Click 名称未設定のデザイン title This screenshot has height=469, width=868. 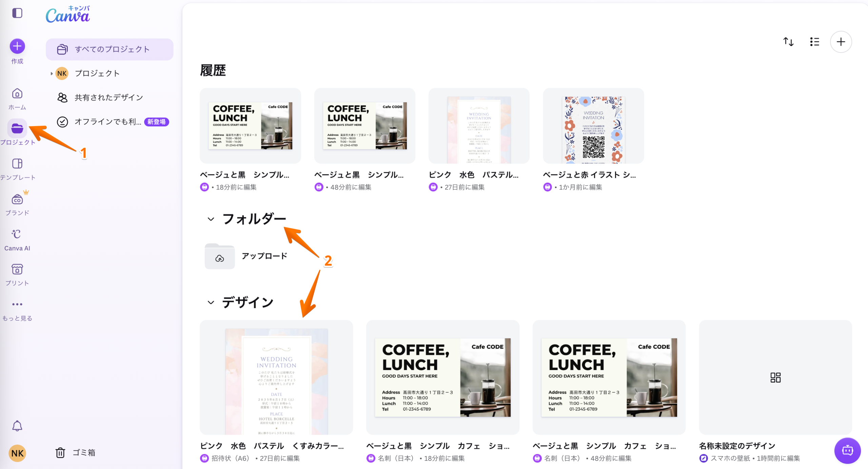(737, 446)
